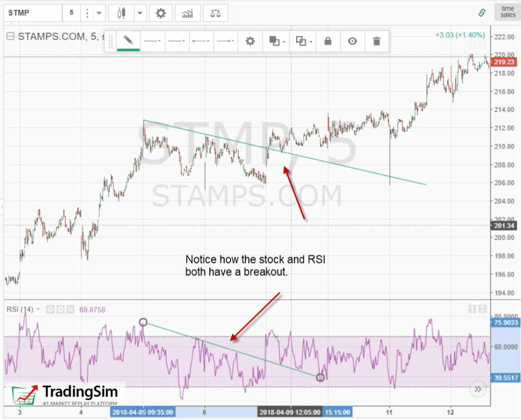521x420 pixels.
Task: Click the 39.5517 RSI scale label
Action: [x=505, y=378]
